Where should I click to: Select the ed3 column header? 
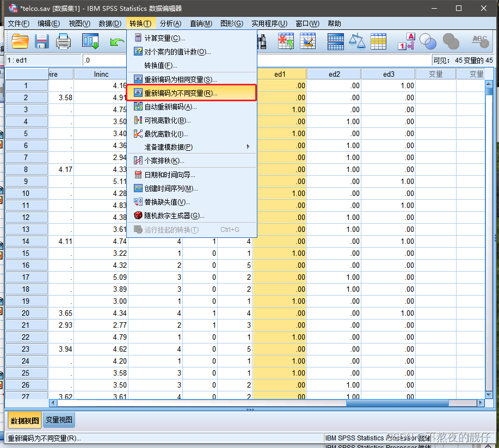pos(389,74)
